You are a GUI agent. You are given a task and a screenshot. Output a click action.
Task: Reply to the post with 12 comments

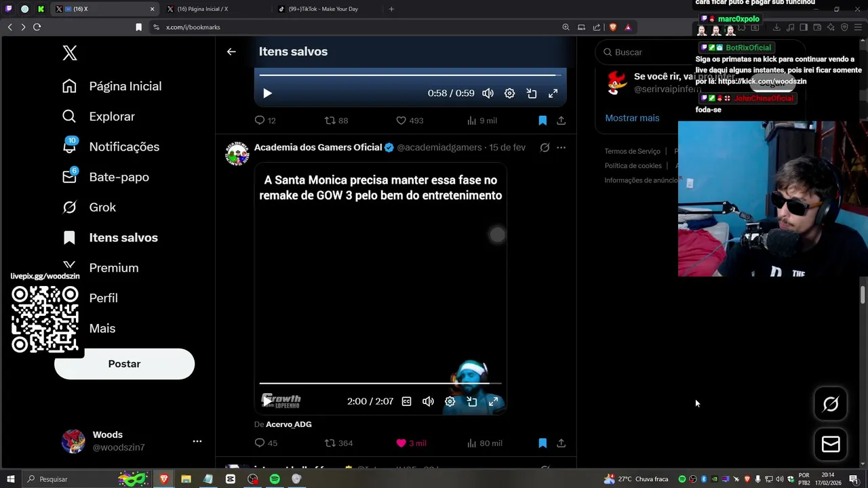[264, 121]
